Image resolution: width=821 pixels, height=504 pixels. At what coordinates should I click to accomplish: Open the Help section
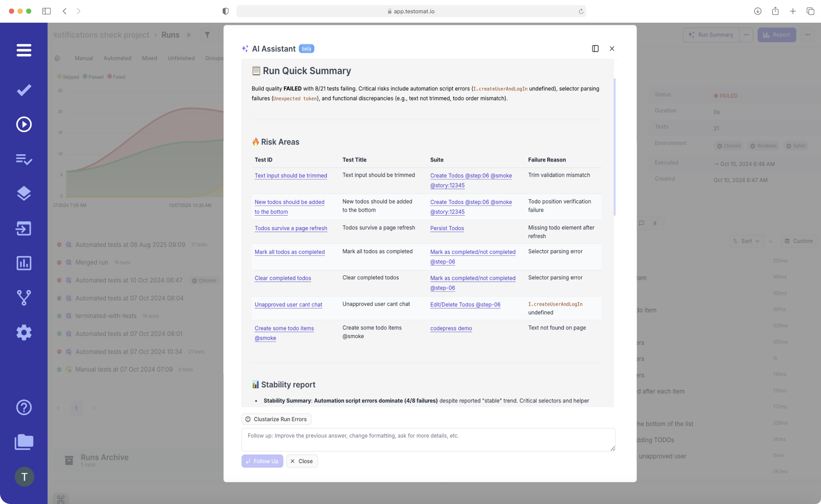(24, 407)
